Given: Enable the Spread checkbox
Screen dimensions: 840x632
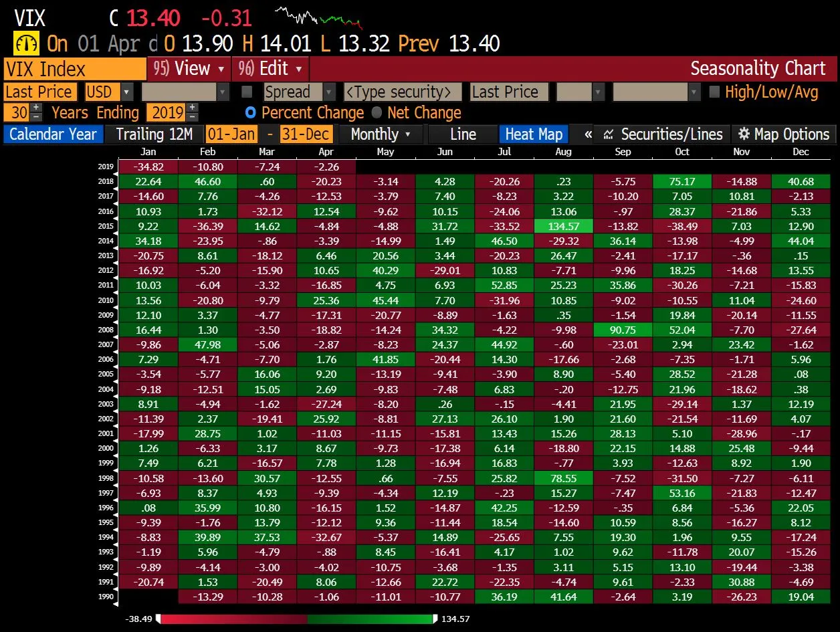Looking at the screenshot, I should click(x=247, y=92).
